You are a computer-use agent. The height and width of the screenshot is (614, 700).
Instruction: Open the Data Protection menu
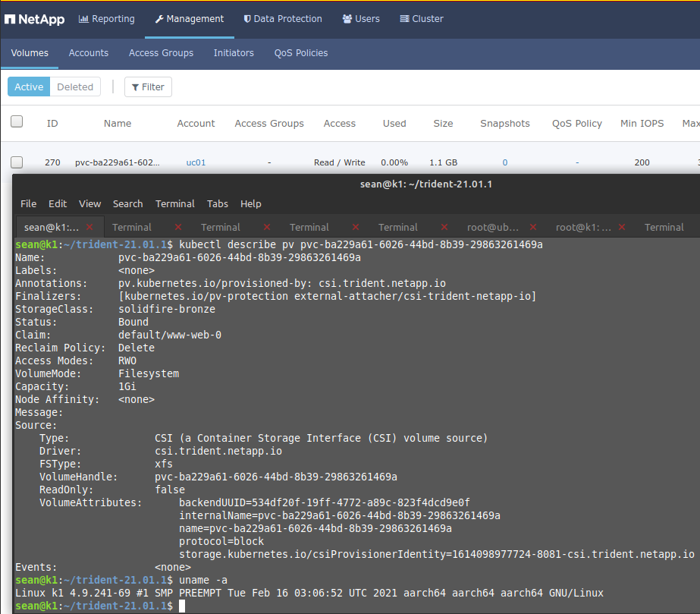point(283,19)
